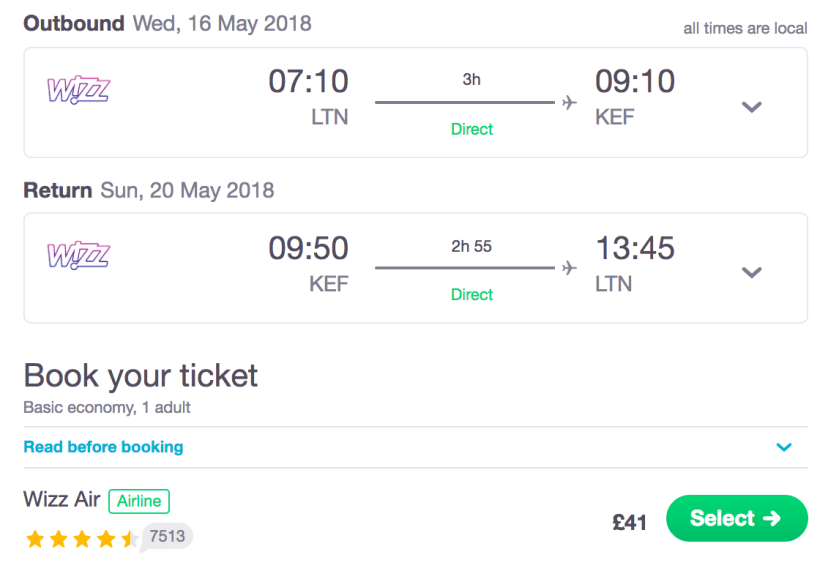Screen dimensions: 839x571
Task: Click the Wizz Air provider name
Action: [62, 500]
